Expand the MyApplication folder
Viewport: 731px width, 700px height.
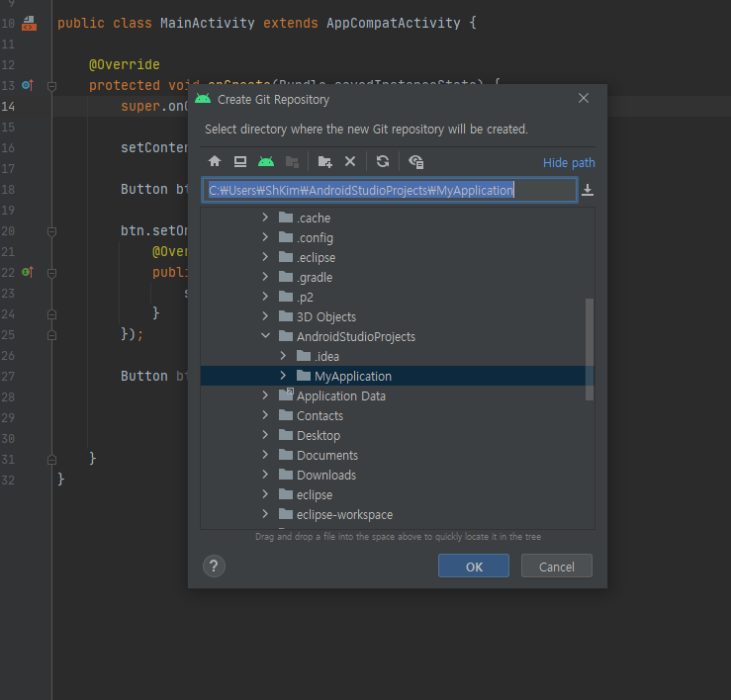coord(283,376)
